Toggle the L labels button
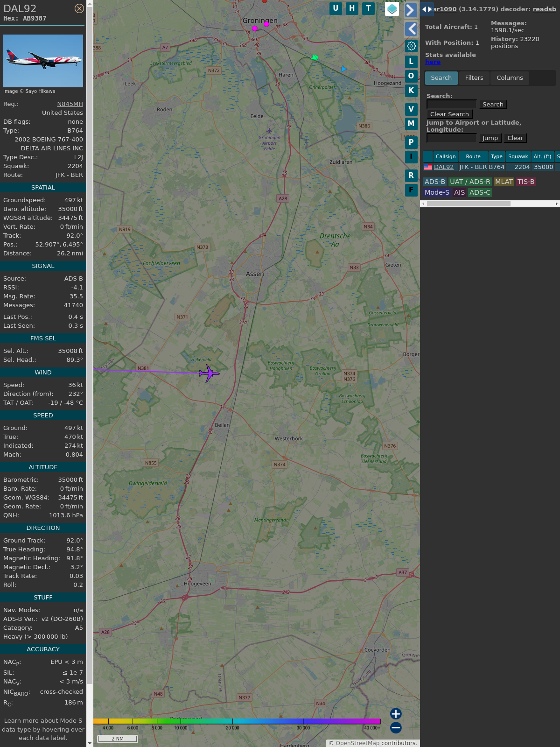560x747 pixels. tap(411, 62)
